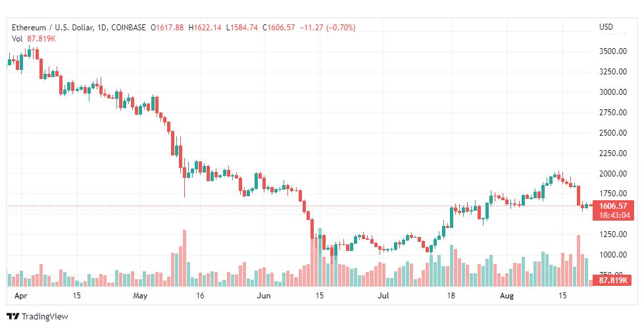Viewport: 644px width, 328px height.
Task: Click the red 87.819K volume axis tag
Action: pyautogui.click(x=613, y=281)
